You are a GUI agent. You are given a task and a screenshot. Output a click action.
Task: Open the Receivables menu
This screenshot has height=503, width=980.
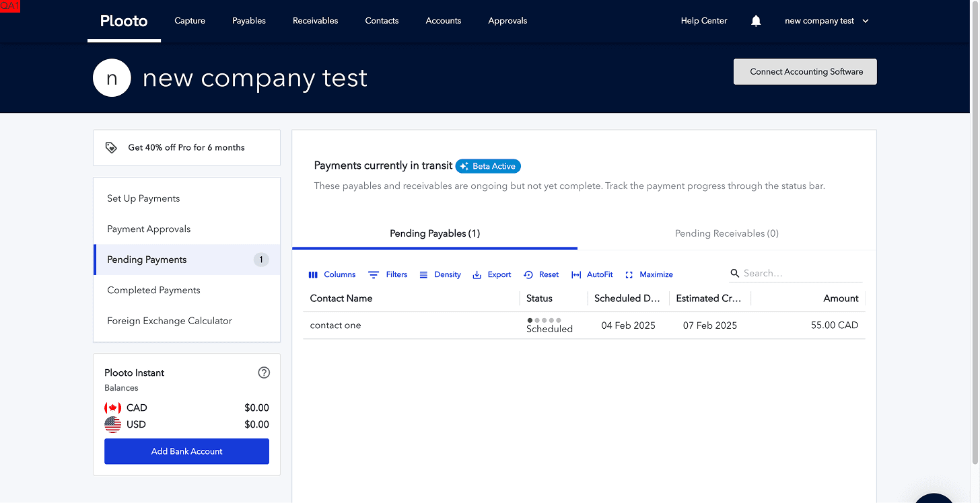(x=316, y=21)
